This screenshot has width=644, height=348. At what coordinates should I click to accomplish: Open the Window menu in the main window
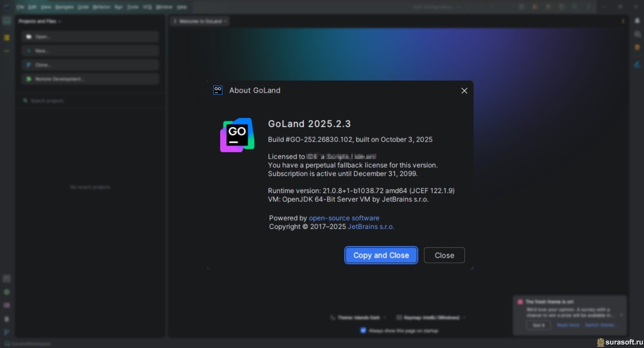point(164,7)
